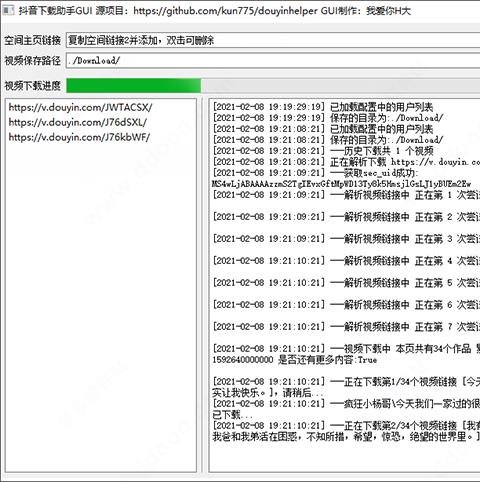Click the log line 正在第 2 次尝试

pos(346,217)
